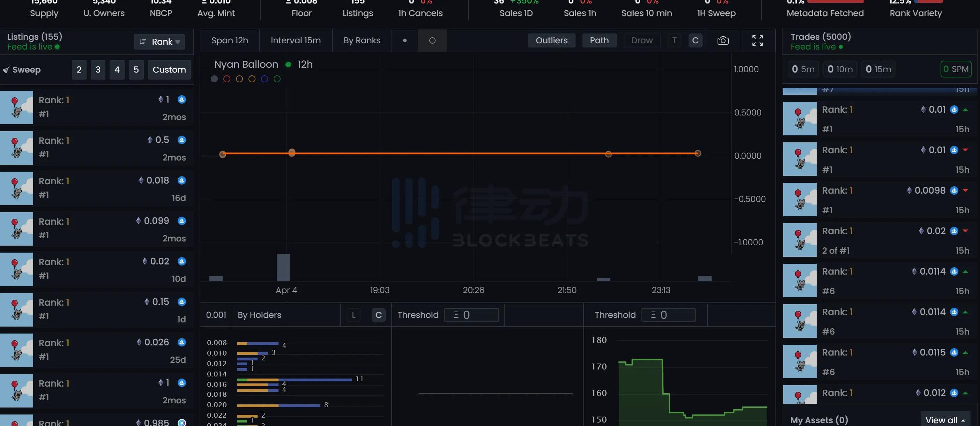Toggle Outliers on the chart

551,40
